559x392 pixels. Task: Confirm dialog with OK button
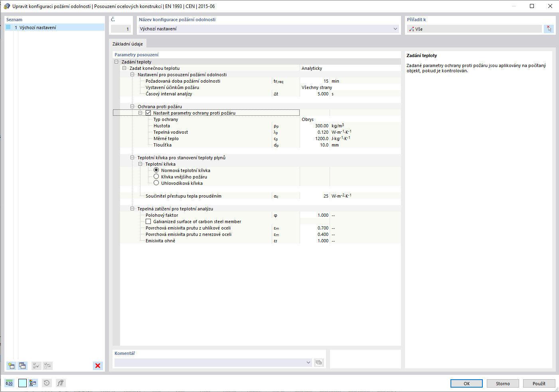[466, 383]
